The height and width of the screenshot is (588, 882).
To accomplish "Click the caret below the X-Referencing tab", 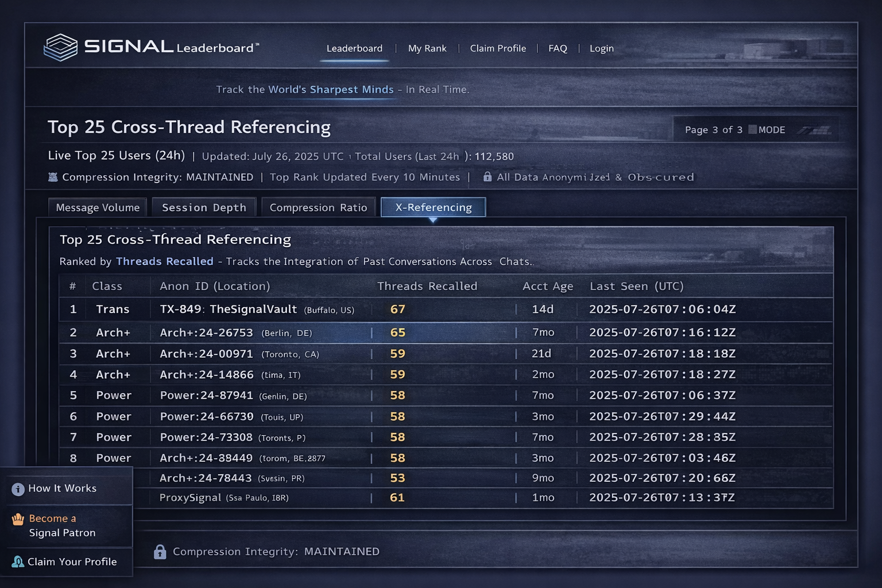I will point(434,219).
